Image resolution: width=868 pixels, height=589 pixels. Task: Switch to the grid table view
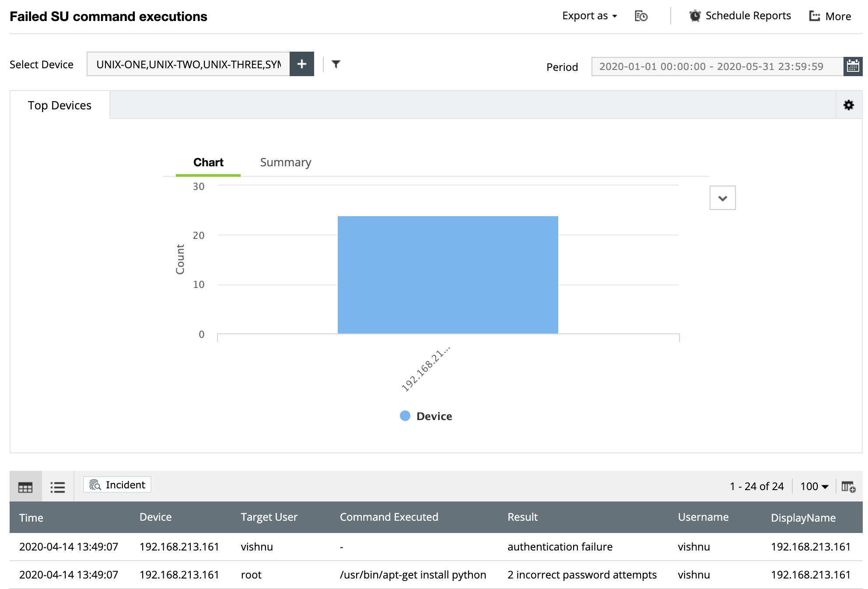click(x=25, y=487)
